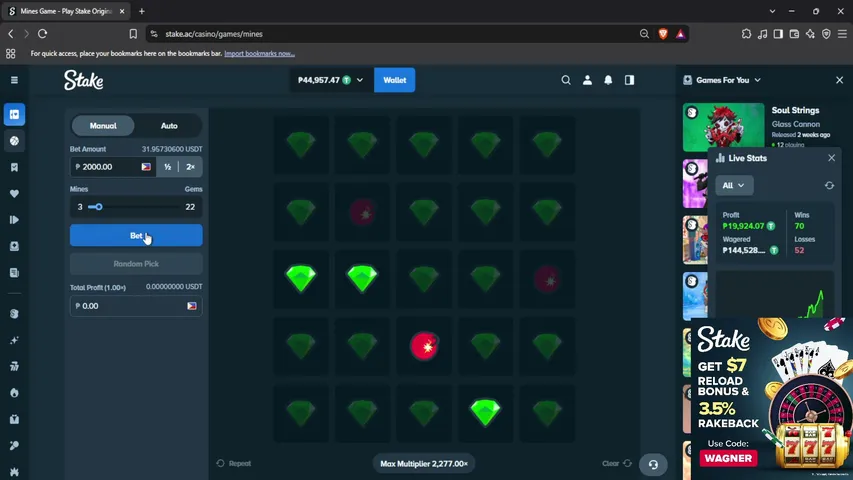Click the Stake logo
Screen dimensions: 853x480
coord(83,80)
